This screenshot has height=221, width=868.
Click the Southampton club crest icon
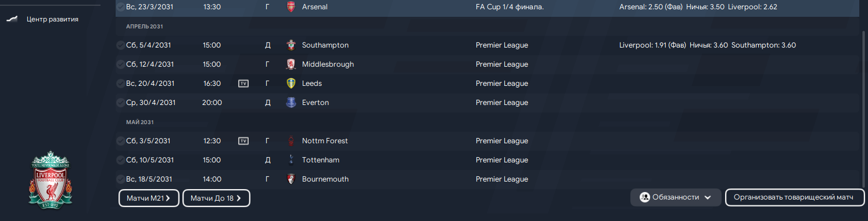pyautogui.click(x=291, y=45)
